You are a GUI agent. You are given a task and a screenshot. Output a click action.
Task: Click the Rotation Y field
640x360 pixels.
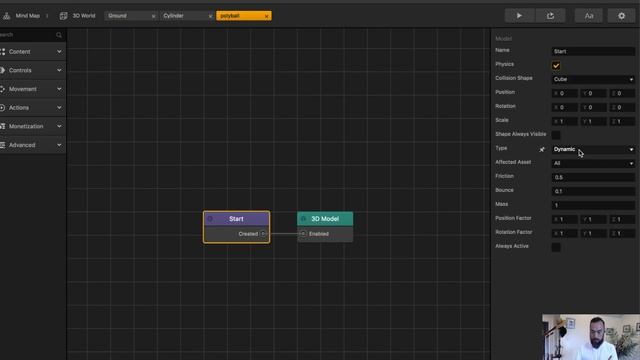click(x=593, y=107)
